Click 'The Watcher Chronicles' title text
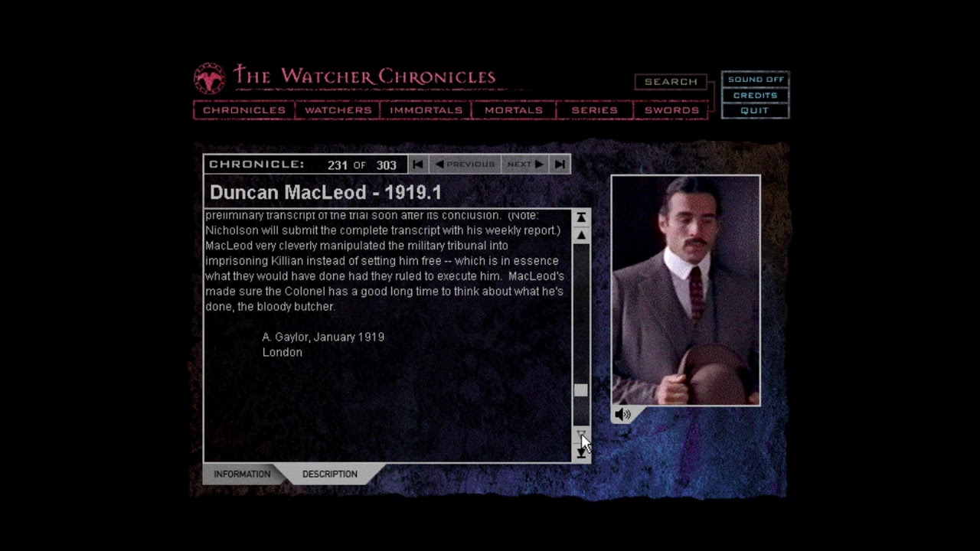 [x=364, y=76]
